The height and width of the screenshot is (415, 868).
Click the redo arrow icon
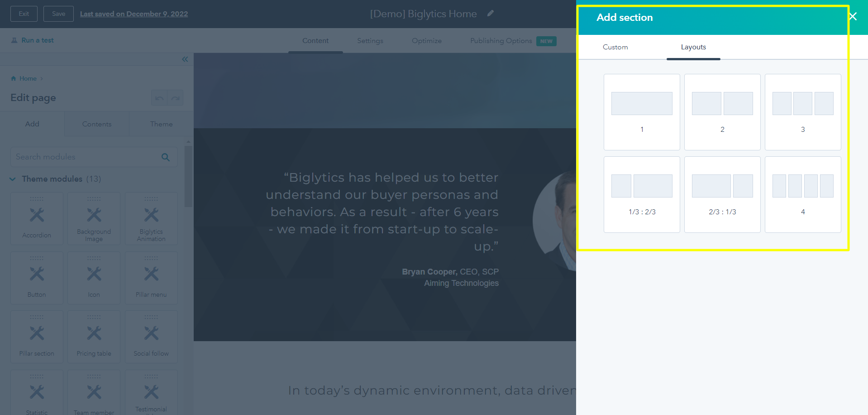(176, 98)
